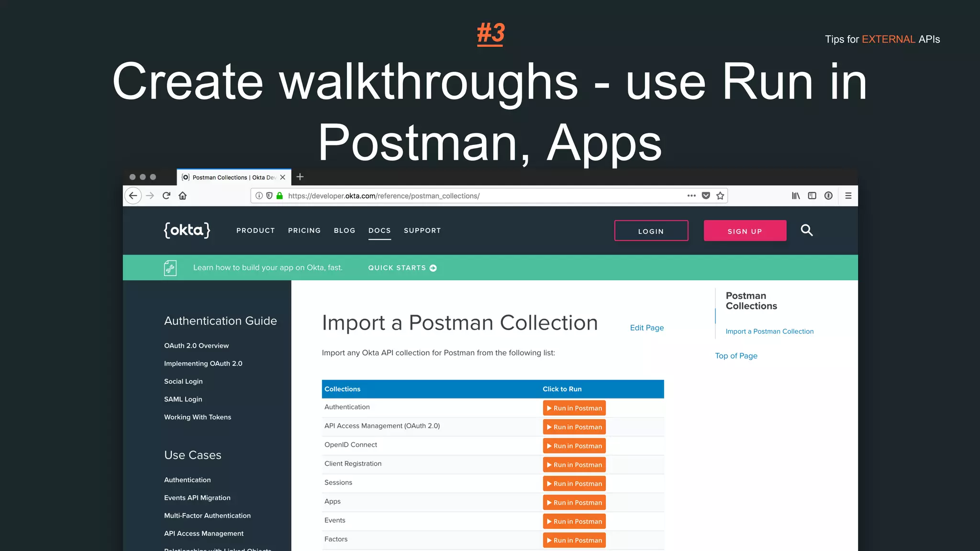Open Social Login sidebar link

[183, 382]
